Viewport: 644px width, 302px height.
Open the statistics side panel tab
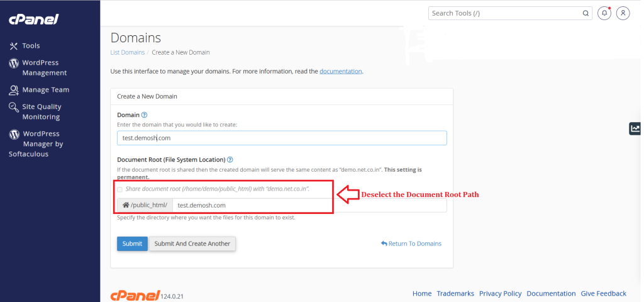tap(635, 128)
